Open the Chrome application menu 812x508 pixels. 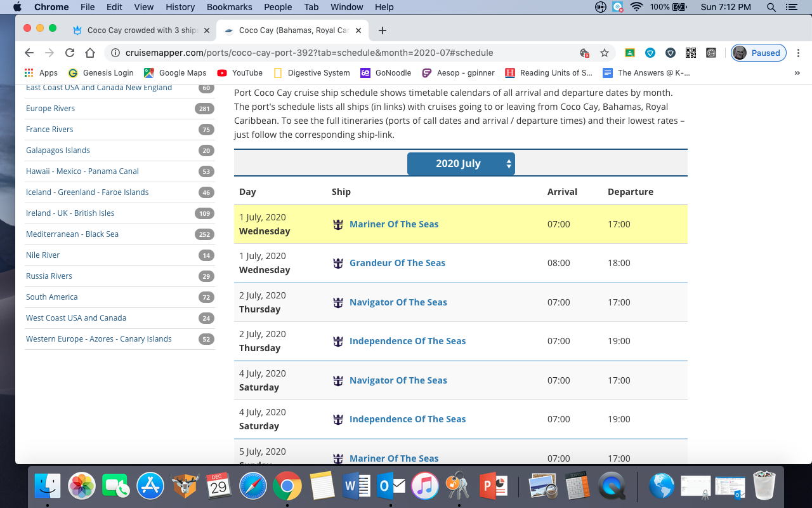pyautogui.click(x=51, y=7)
